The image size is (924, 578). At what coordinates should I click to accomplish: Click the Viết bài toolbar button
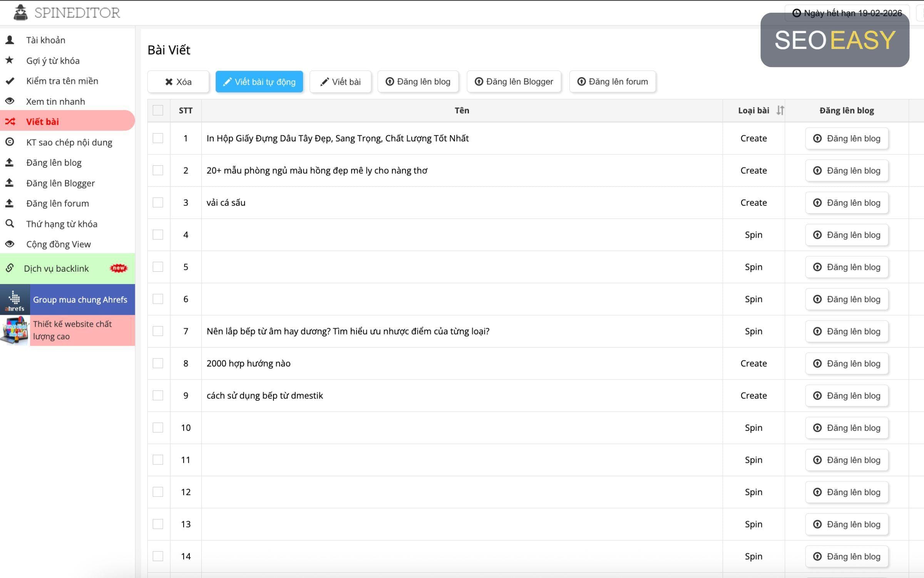click(x=340, y=82)
